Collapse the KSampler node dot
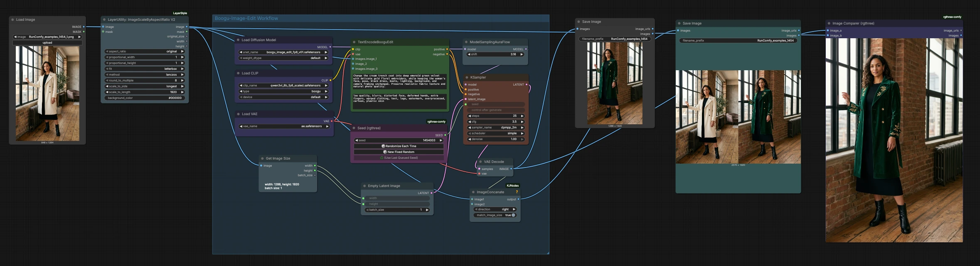This screenshot has height=266, width=980. tap(467, 77)
